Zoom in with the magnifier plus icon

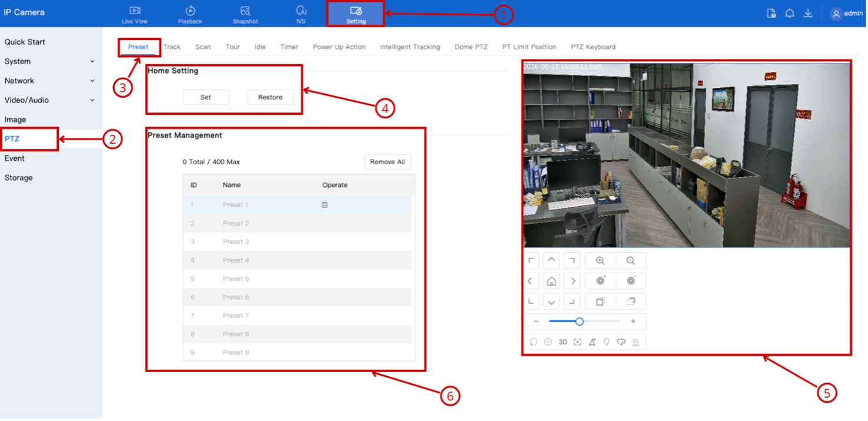(600, 260)
